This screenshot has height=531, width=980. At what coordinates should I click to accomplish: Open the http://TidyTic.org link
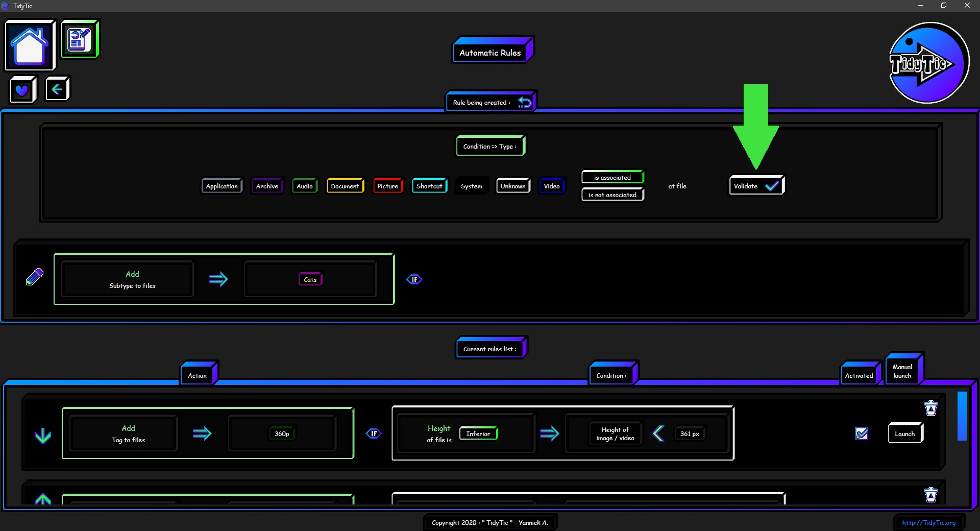(928, 522)
